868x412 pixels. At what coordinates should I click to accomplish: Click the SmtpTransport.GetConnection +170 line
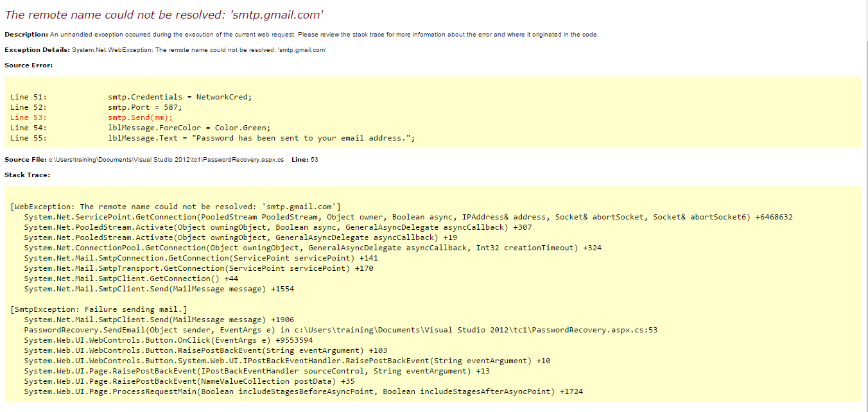point(198,268)
